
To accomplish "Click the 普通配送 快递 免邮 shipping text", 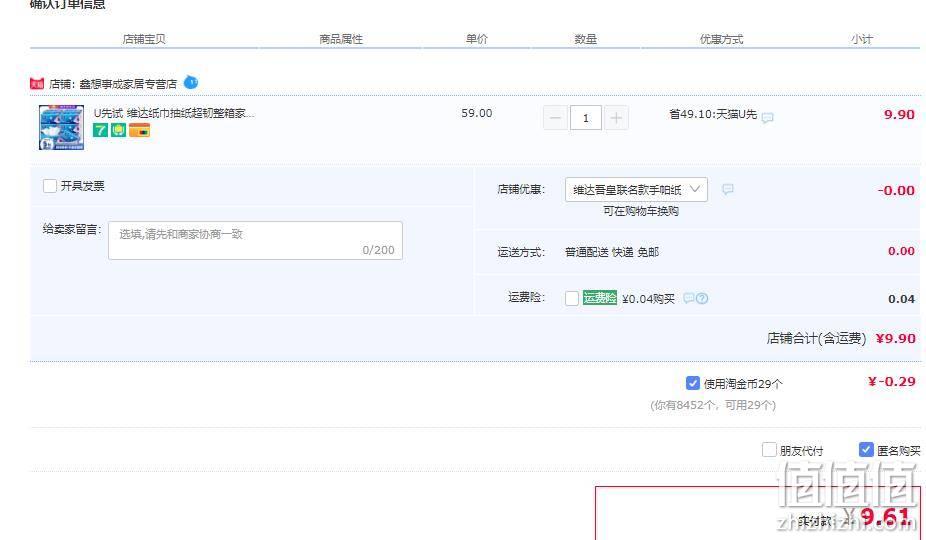I will click(x=612, y=252).
